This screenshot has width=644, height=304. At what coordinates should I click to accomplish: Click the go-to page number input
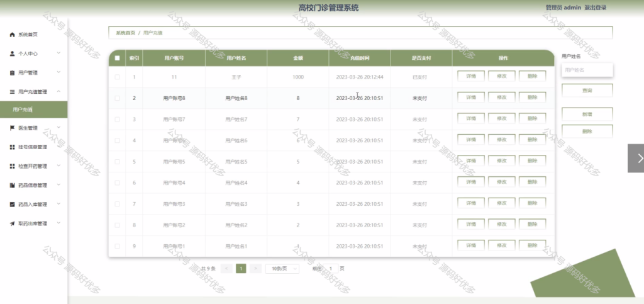coord(331,269)
